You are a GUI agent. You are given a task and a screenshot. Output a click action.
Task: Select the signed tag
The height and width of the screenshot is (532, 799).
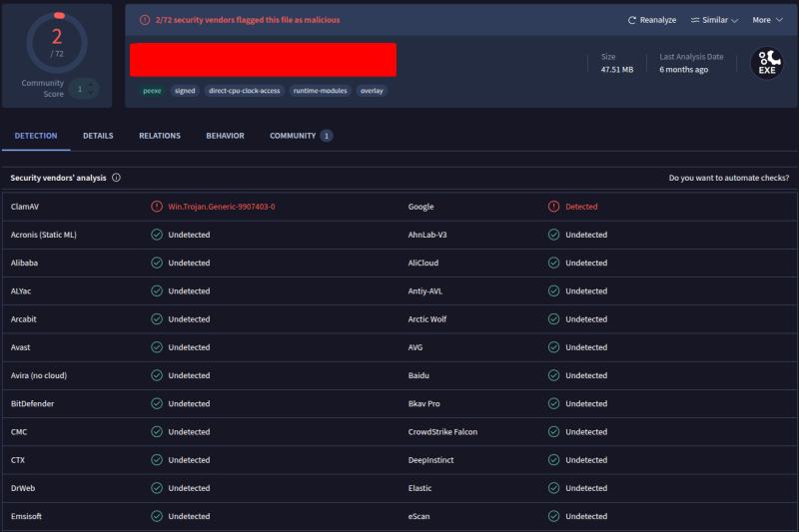click(185, 91)
